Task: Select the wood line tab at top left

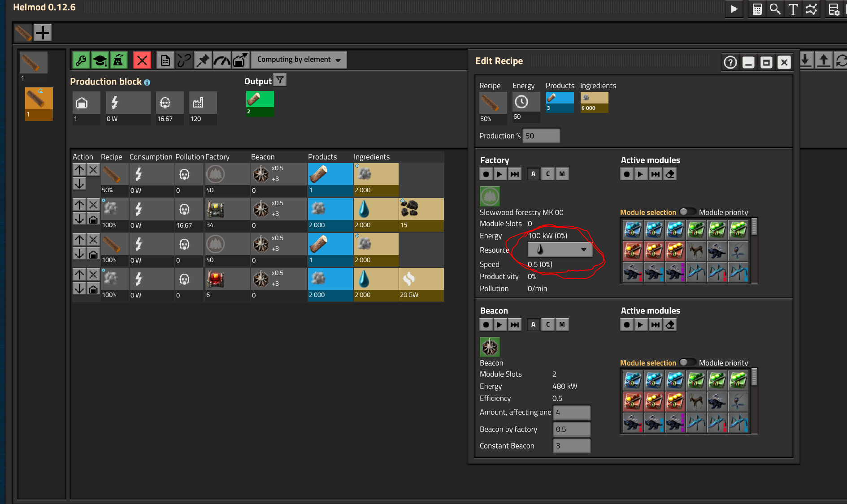Action: (23, 33)
